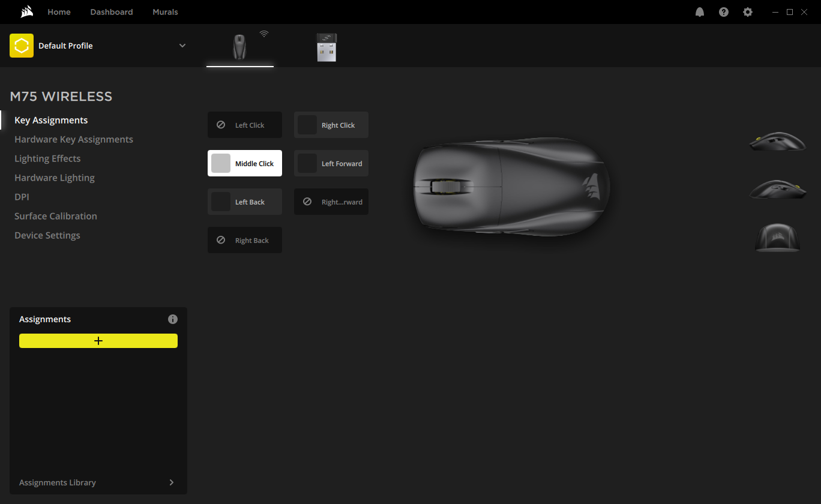The height and width of the screenshot is (504, 821).
Task: Open Hardware Key Assignments
Action: point(74,139)
